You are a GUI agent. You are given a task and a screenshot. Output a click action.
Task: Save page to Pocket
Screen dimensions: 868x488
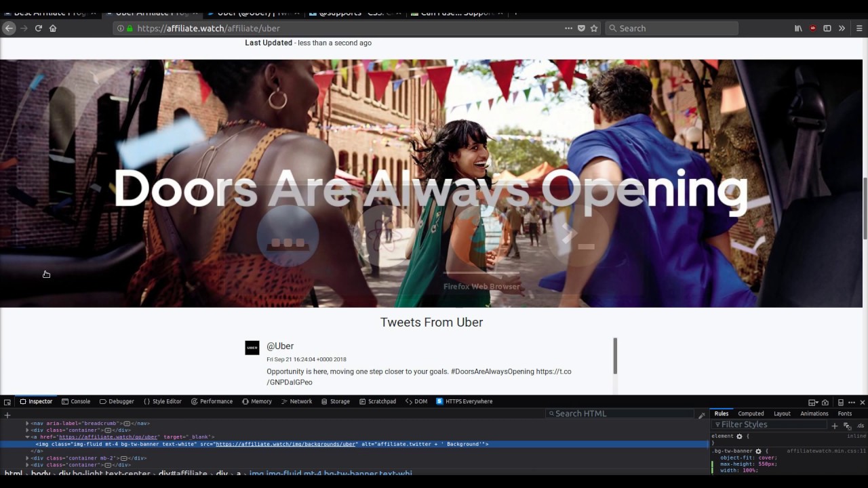coord(581,28)
